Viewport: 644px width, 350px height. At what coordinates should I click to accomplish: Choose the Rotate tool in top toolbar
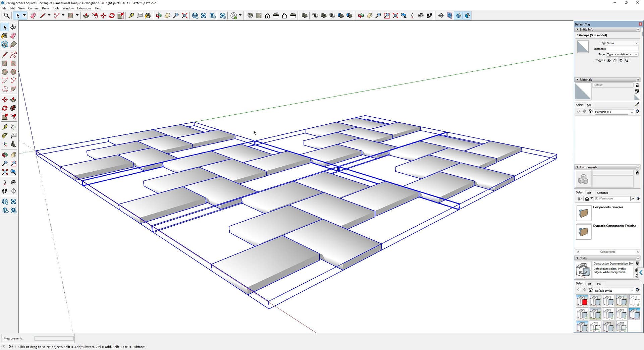[112, 16]
